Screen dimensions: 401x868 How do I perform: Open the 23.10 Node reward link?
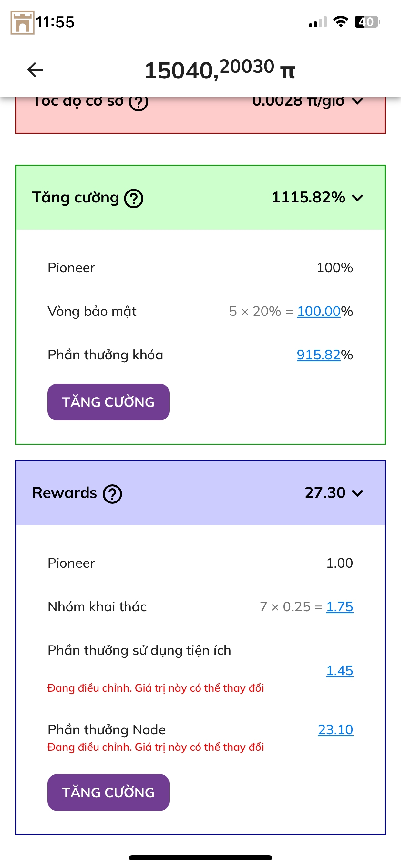(335, 729)
